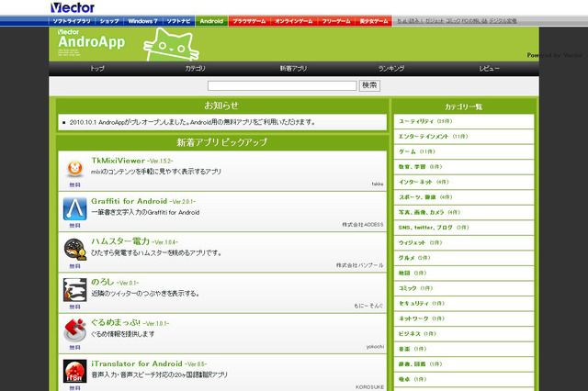588x391 pixels.
Task: Click the カテゴリ一覧 heading
Action: pos(463,106)
